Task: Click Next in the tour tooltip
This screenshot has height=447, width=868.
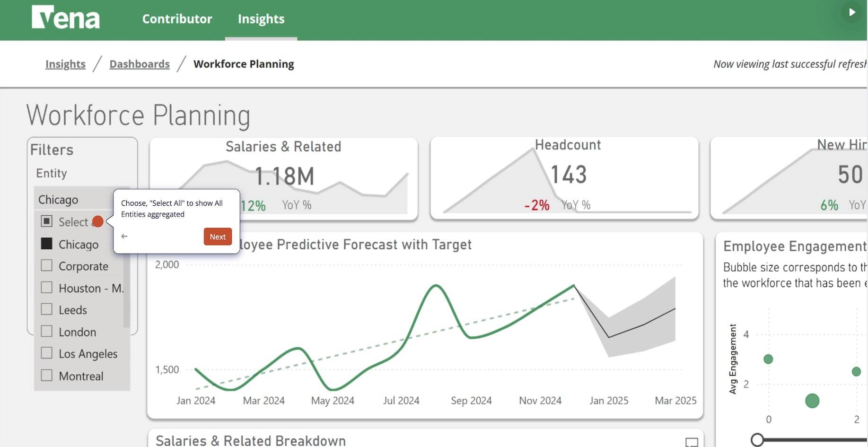Action: tap(218, 237)
